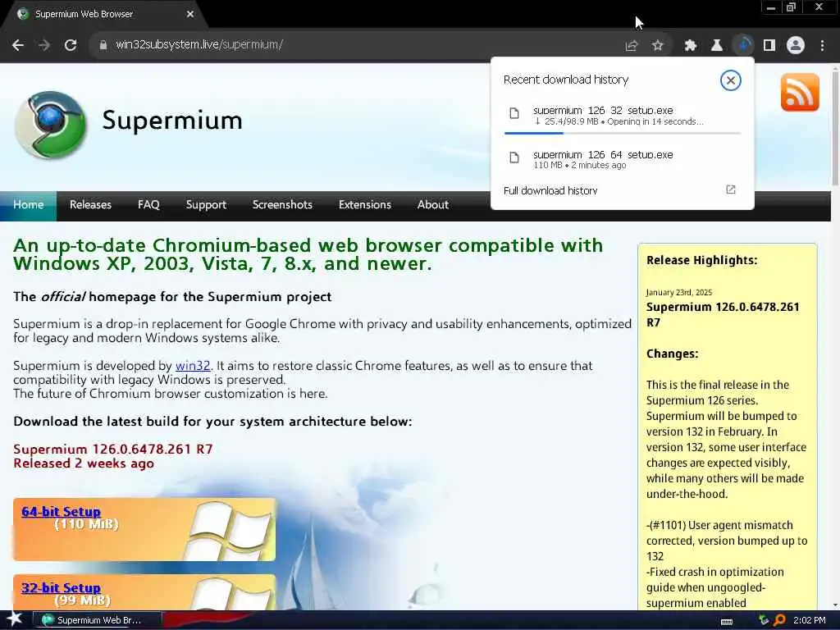This screenshot has height=630, width=840.
Task: Close the Supermium Web Browser tab
Action: (x=190, y=15)
